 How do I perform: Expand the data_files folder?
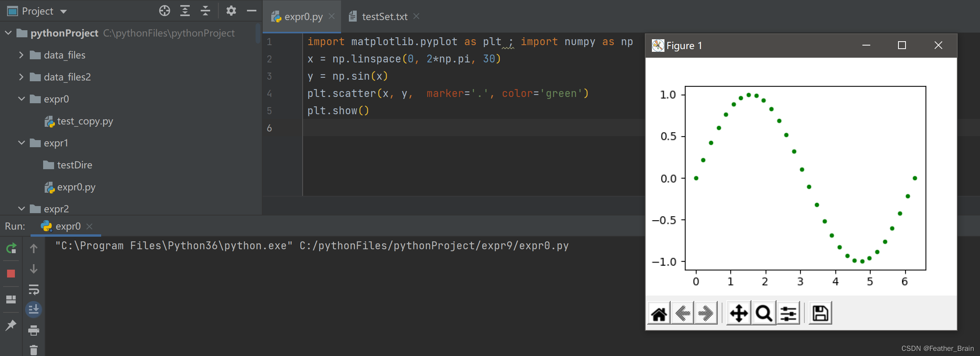click(x=21, y=55)
